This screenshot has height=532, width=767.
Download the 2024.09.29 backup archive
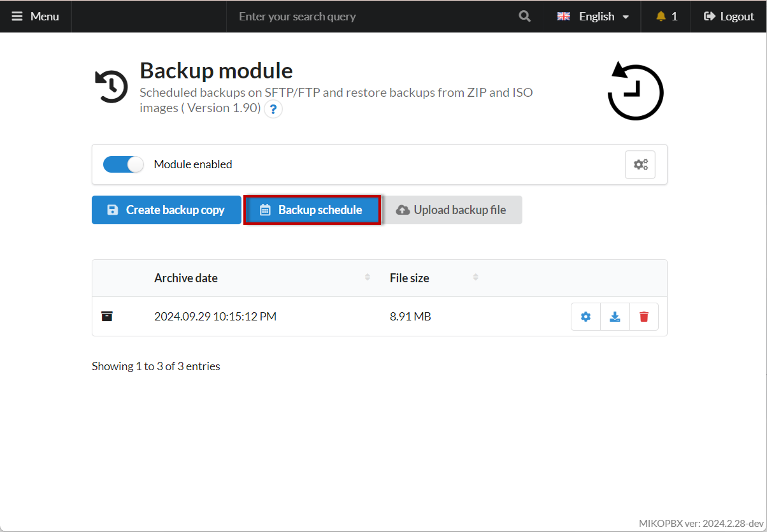(x=615, y=317)
